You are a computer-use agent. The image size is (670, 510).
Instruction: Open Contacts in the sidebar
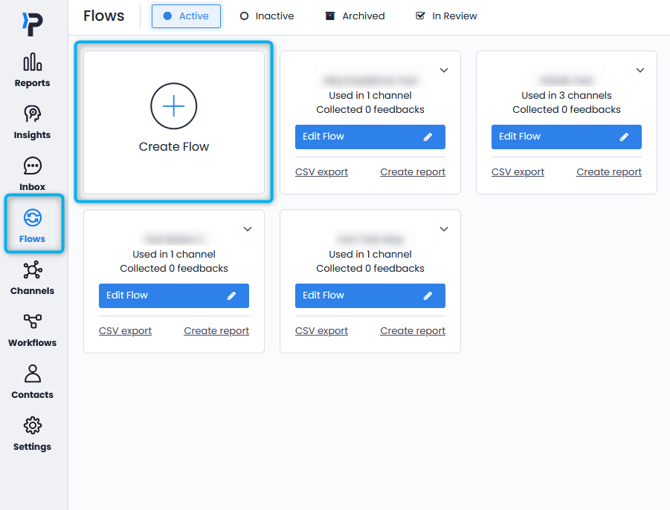click(x=32, y=375)
